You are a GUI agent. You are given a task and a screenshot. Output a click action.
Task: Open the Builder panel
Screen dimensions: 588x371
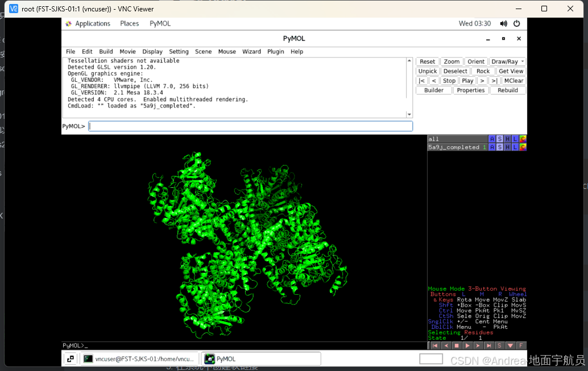pos(433,90)
